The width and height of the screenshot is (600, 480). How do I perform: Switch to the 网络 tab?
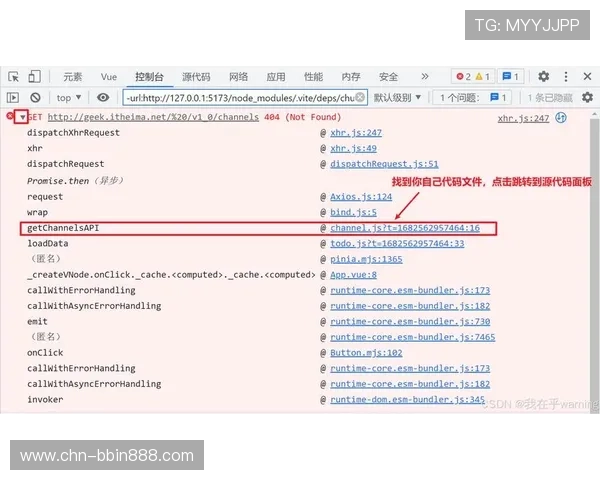pos(238,76)
